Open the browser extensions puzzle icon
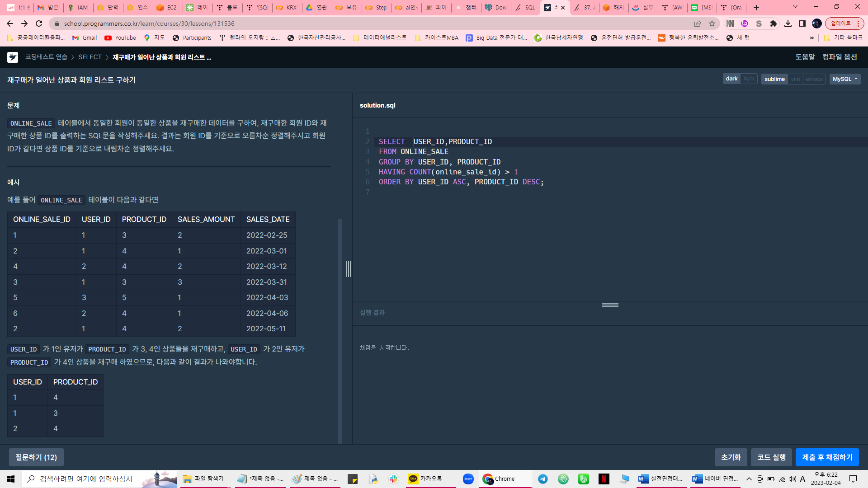 774,23
